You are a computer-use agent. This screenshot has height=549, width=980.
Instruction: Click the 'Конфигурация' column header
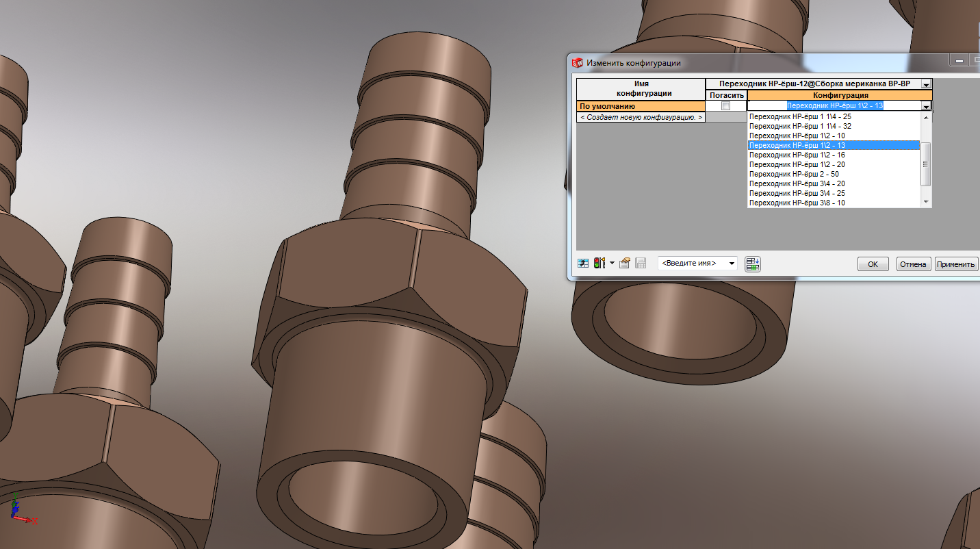click(840, 95)
